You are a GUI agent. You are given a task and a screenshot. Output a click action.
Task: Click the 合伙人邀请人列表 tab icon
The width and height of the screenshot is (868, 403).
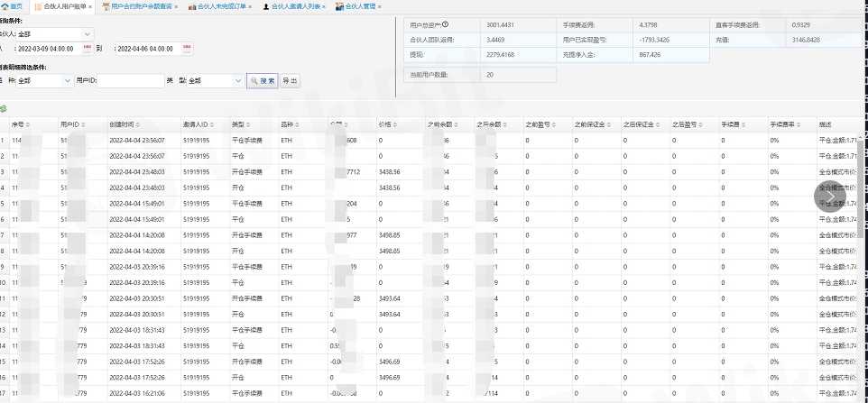point(266,6)
